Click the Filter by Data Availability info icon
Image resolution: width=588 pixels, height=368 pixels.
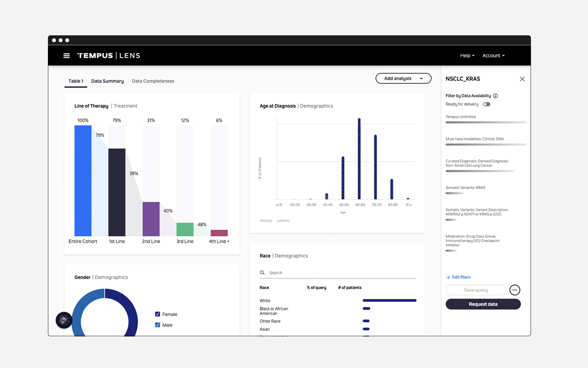click(495, 96)
